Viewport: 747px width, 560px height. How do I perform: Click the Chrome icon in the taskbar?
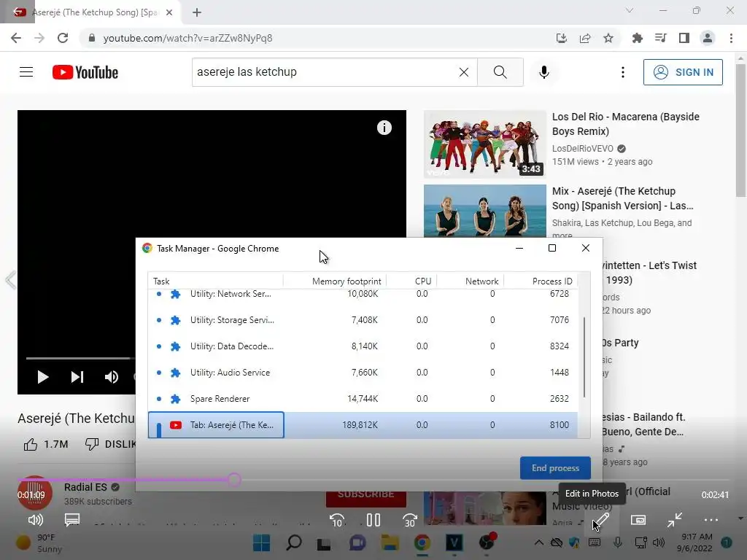(x=422, y=542)
